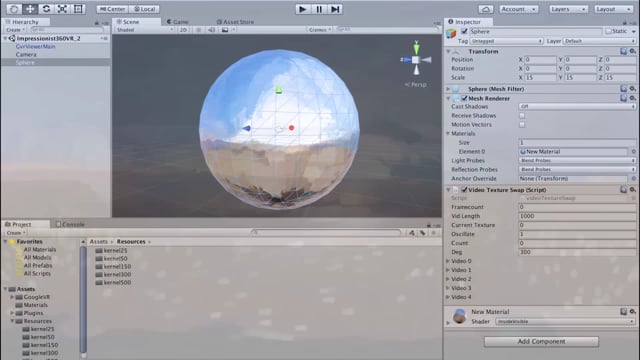This screenshot has width=640, height=360.
Task: Switch to the Asset Store tab
Action: click(x=235, y=22)
